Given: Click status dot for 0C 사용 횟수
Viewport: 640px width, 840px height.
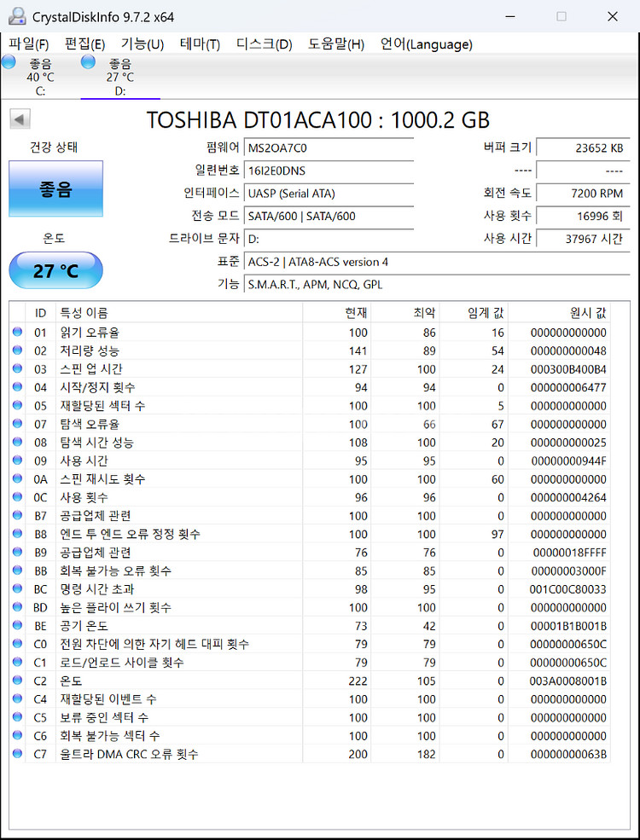Looking at the screenshot, I should pos(17,496).
